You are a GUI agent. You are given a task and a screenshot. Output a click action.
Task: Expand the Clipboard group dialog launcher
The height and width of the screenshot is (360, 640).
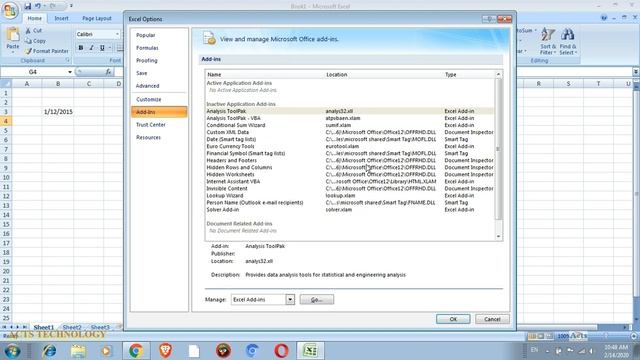pos(68,60)
